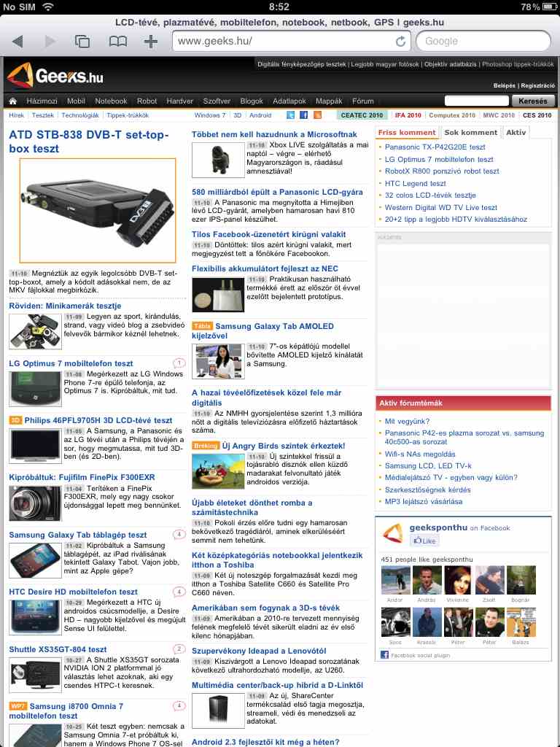Click the comment bubble beside Shuttle XS35GT-804 teszt
This screenshot has width=560, height=747.
click(179, 649)
